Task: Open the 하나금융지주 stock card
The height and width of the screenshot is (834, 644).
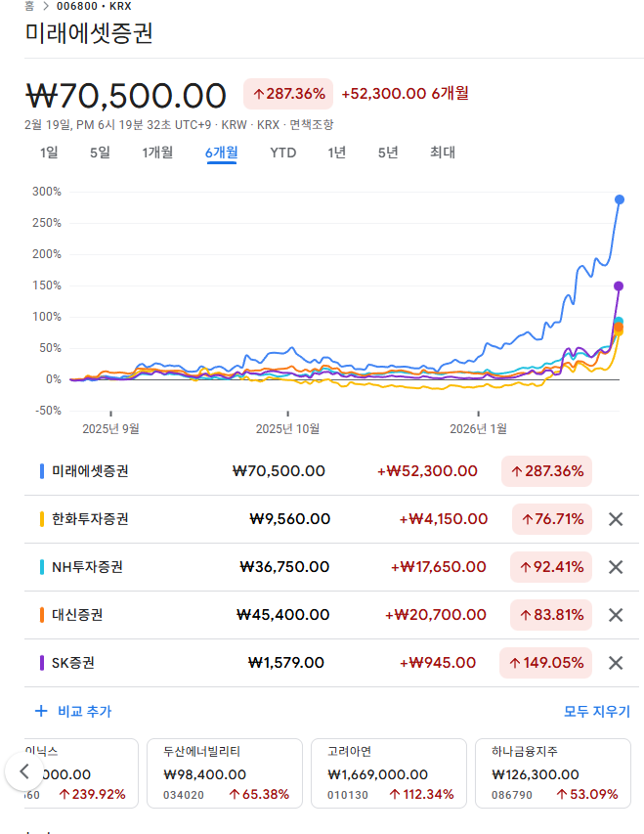Action: click(x=552, y=773)
